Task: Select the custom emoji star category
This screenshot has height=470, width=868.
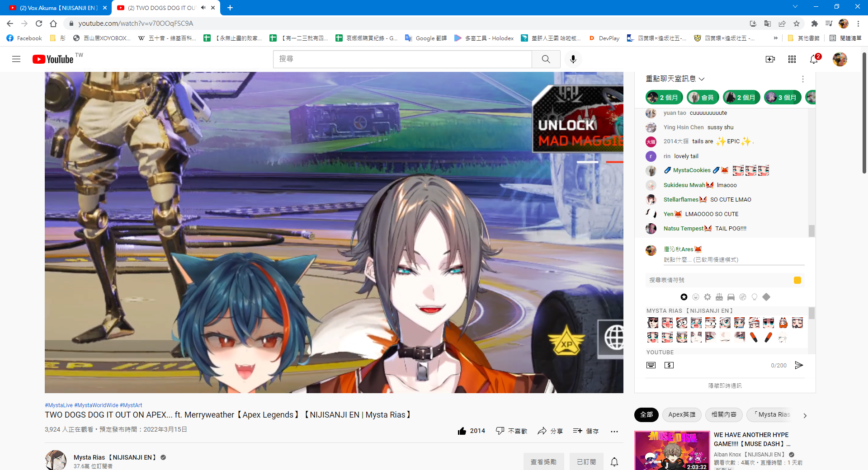Action: [684, 297]
